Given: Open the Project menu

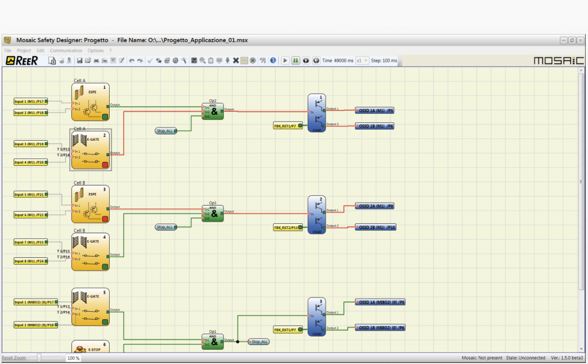Looking at the screenshot, I should pos(24,51).
